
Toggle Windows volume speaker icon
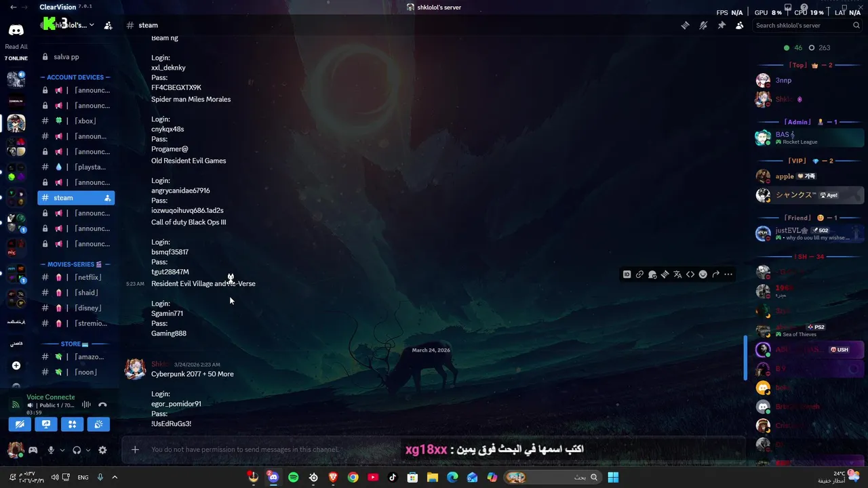tap(54, 477)
